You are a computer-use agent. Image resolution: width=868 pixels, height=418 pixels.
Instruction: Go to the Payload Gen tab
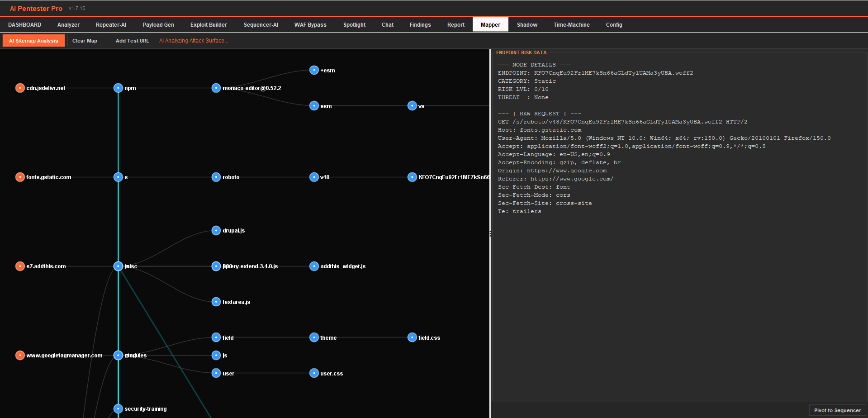pyautogui.click(x=158, y=25)
